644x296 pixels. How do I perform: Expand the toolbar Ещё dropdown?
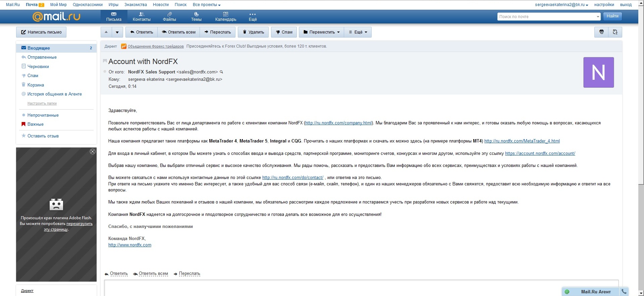click(x=358, y=32)
